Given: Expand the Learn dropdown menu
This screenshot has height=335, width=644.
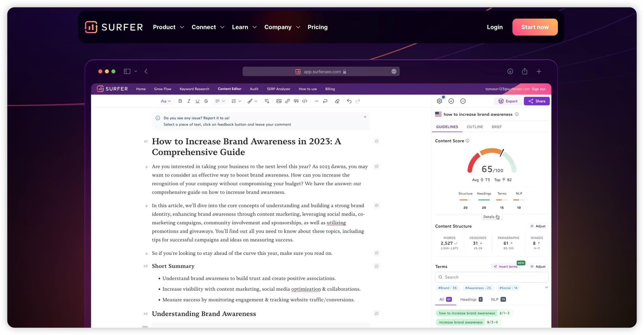Looking at the screenshot, I should (244, 27).
